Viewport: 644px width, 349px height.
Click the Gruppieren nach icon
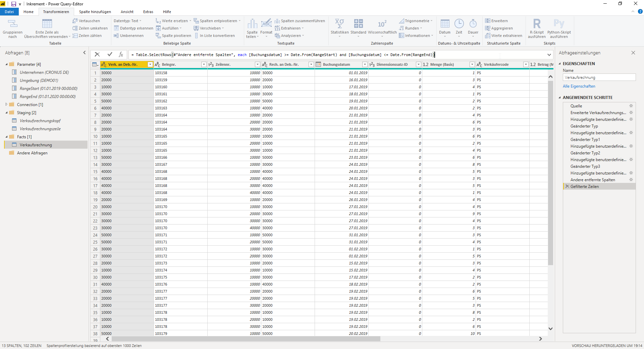(x=12, y=24)
